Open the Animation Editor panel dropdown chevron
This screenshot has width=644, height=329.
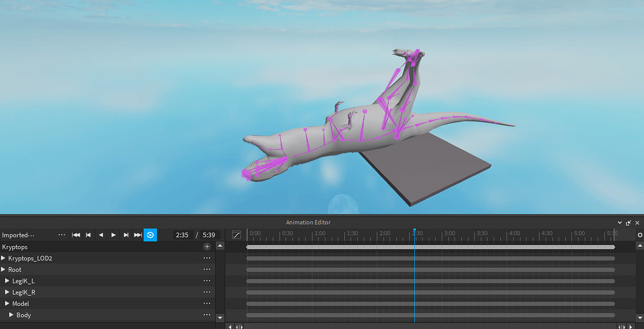[x=620, y=222]
